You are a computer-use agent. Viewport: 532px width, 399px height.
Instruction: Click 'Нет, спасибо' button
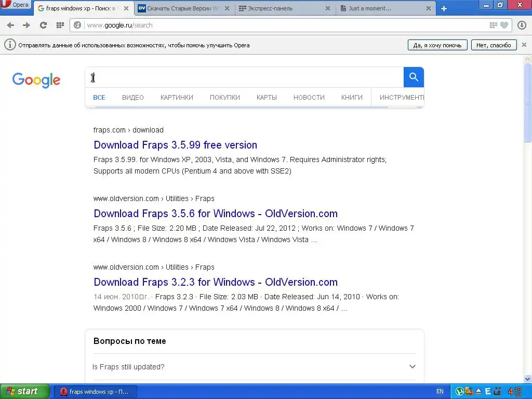tap(494, 45)
